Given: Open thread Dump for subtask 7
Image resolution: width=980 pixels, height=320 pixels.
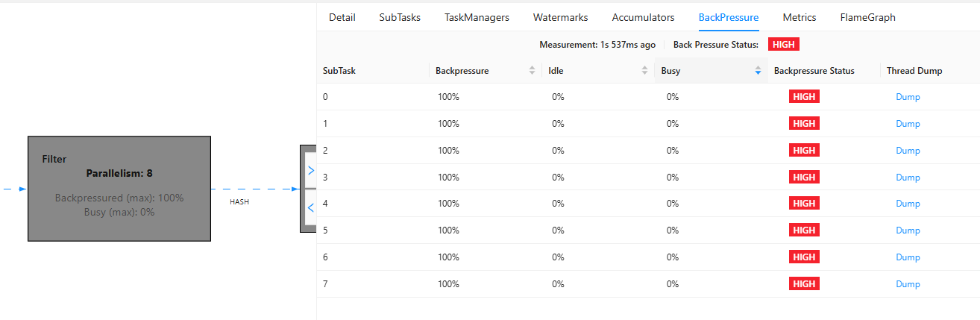Looking at the screenshot, I should coord(908,284).
